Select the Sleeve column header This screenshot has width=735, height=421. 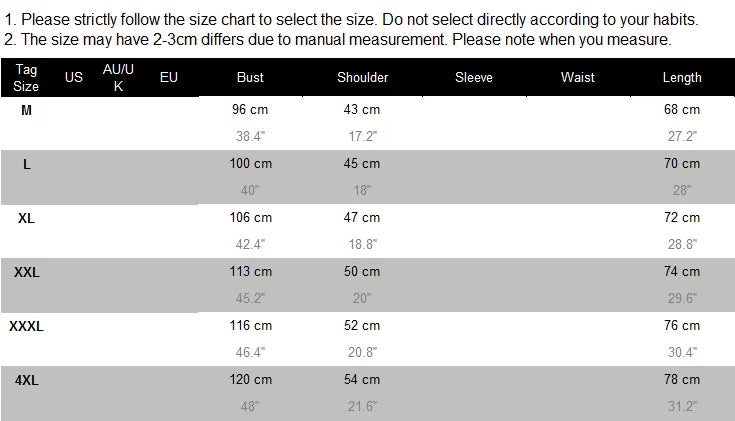pyautogui.click(x=473, y=78)
